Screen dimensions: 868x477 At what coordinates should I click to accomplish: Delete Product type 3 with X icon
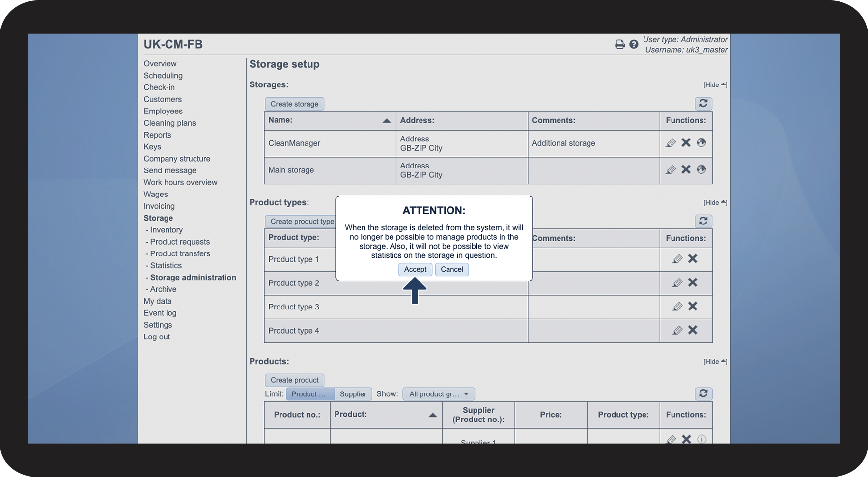coord(692,306)
